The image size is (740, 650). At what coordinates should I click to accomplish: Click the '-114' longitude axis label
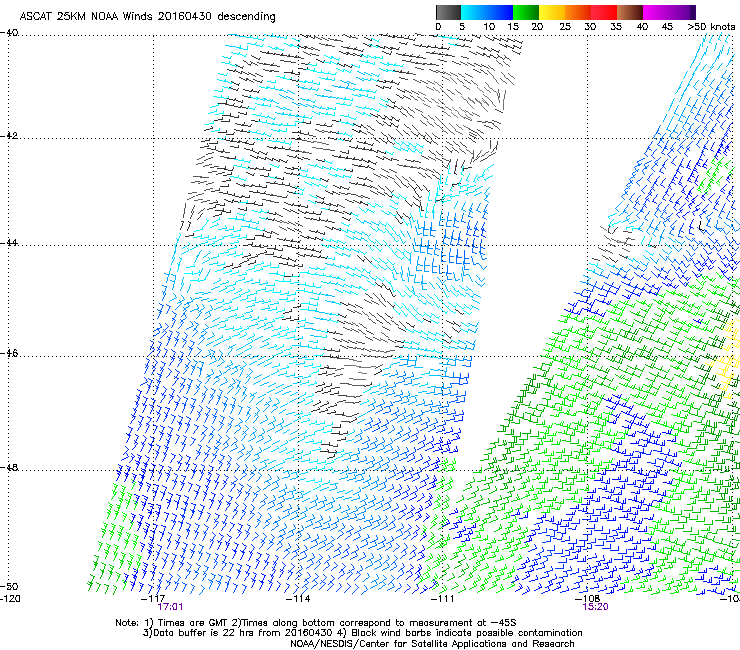(298, 599)
